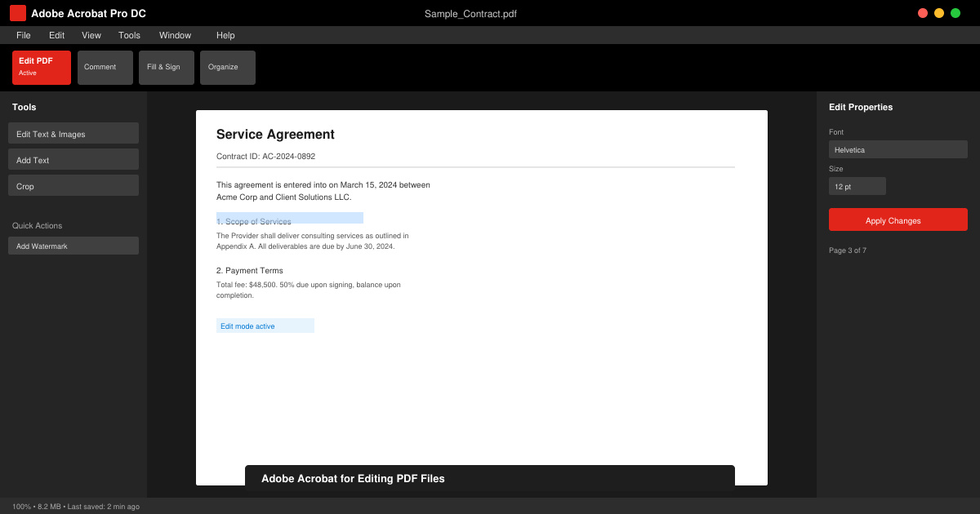Open the Tools menu
980x514 pixels.
[129, 35]
